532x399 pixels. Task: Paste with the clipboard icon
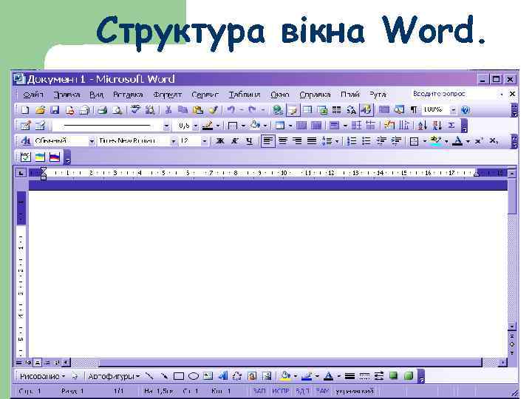click(197, 110)
